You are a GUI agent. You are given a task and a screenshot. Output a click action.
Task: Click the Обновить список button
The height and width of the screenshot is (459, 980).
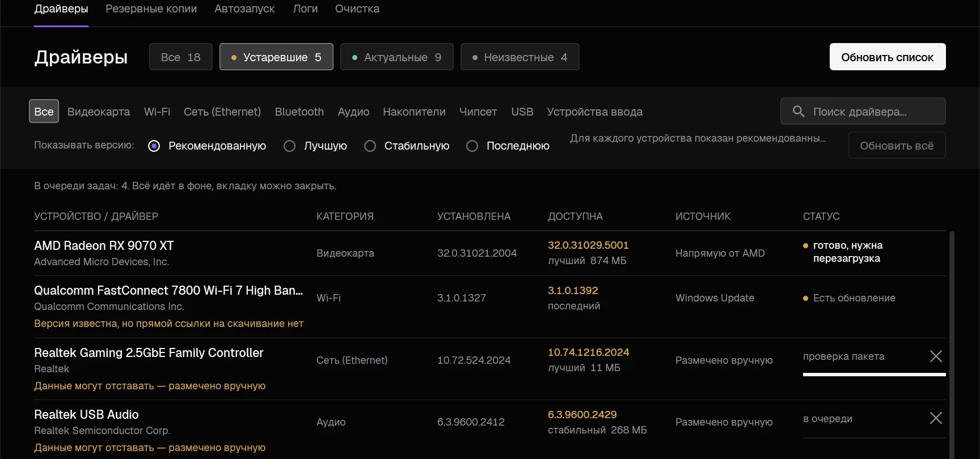[888, 57]
